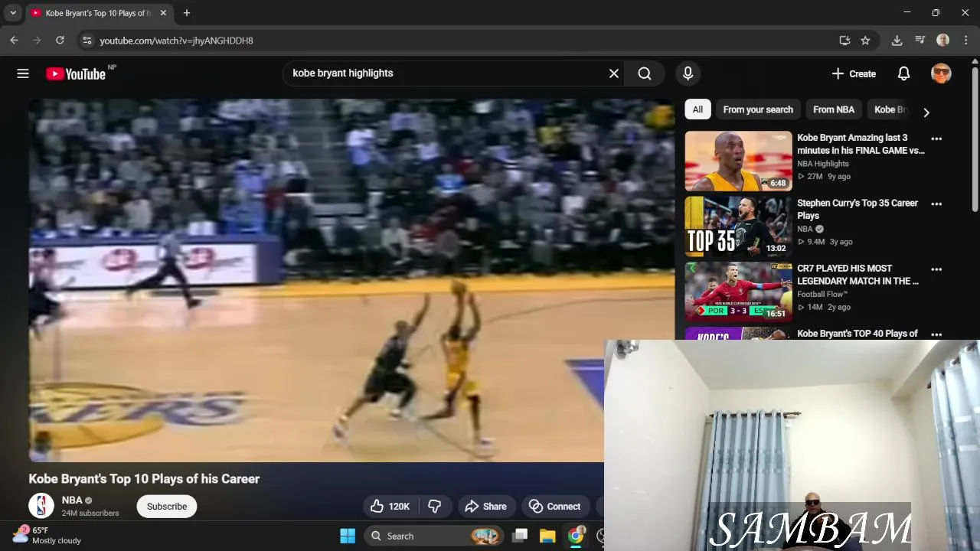Open Kobe Bryant's TOP 40 Plays title

coord(857,334)
